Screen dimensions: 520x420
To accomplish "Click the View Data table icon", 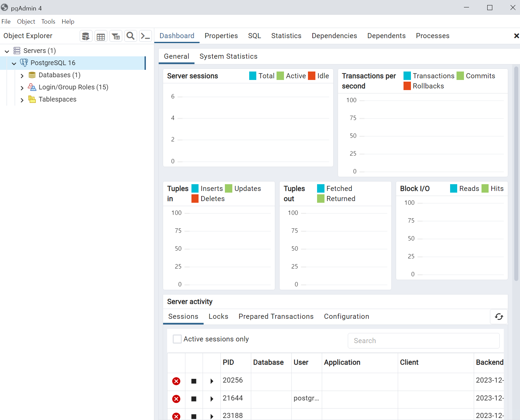I will point(101,36).
